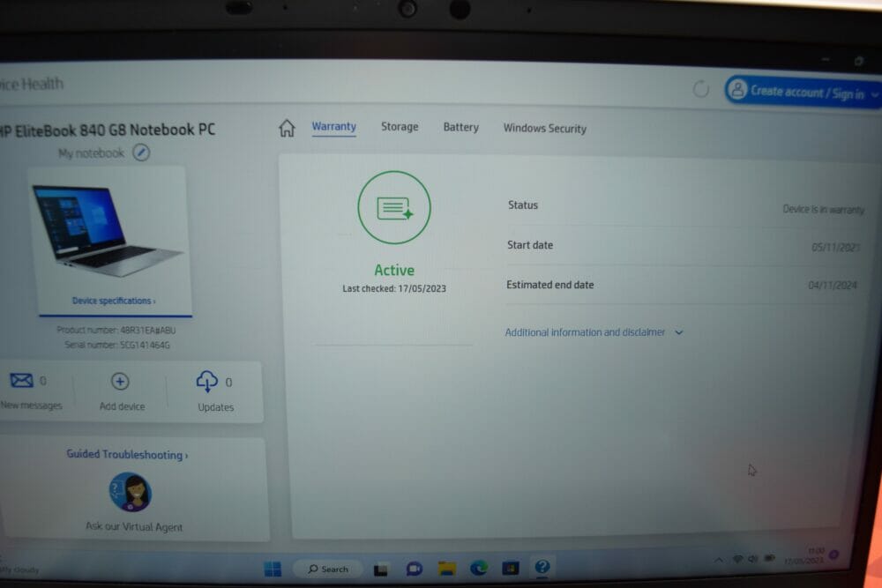Open the taskbar clock and date
The height and width of the screenshot is (588, 882).
[805, 556]
